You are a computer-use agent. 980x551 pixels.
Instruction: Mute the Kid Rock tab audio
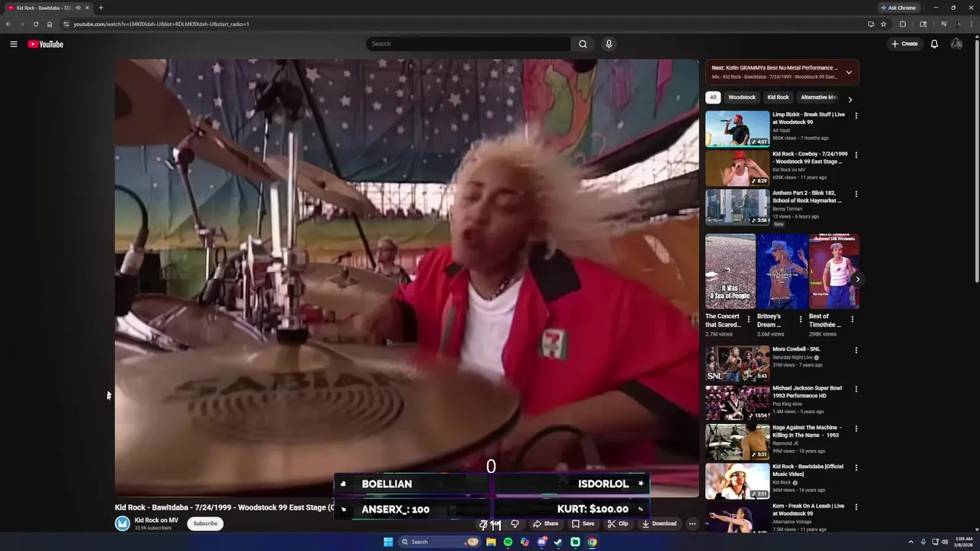pyautogui.click(x=77, y=8)
